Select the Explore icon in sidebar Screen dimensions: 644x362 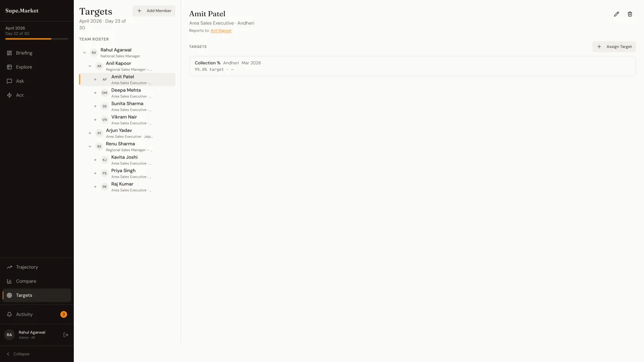coord(8,67)
